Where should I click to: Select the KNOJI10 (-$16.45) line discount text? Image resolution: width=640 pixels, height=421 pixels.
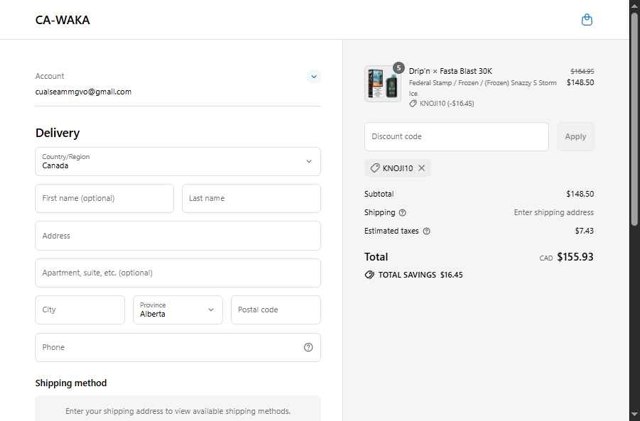[x=447, y=104]
